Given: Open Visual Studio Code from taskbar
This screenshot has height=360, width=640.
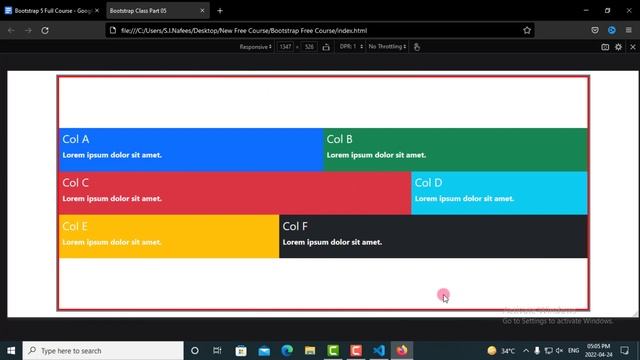Looking at the screenshot, I should click(x=379, y=351).
